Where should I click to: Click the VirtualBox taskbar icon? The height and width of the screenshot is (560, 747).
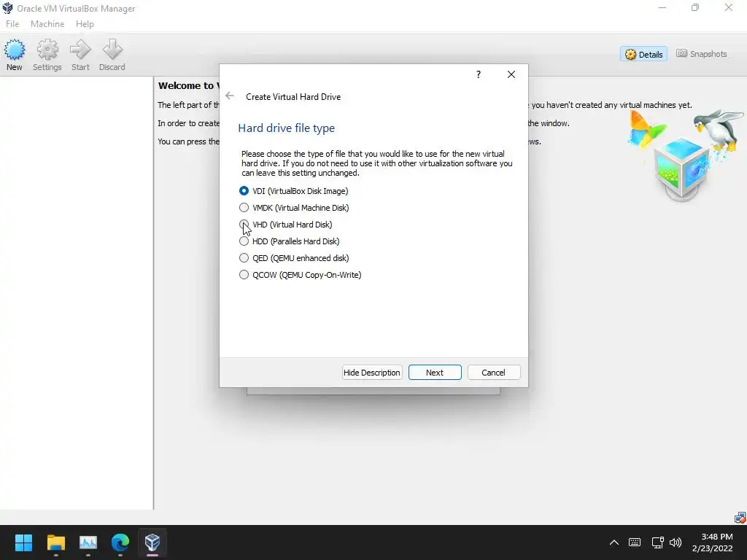pyautogui.click(x=152, y=542)
